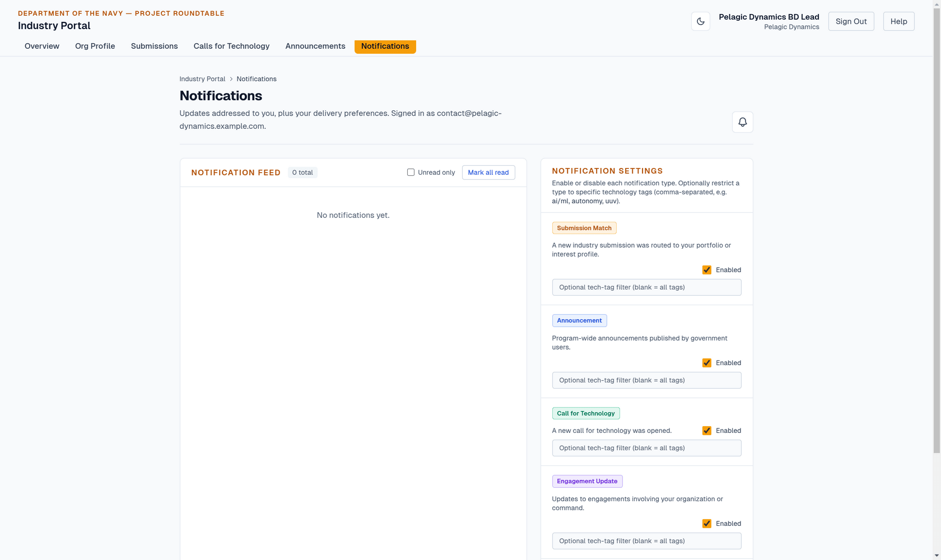This screenshot has width=941, height=560.
Task: Uncheck Enabled for Engagement Update
Action: pyautogui.click(x=707, y=524)
